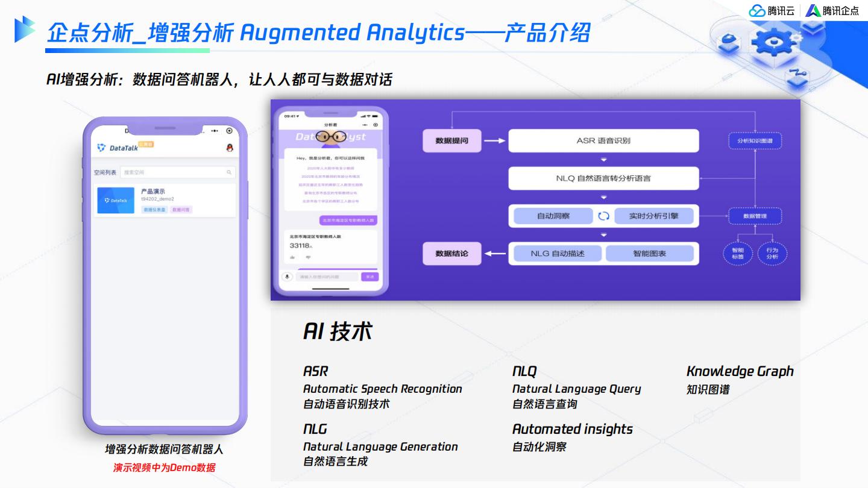Click the NLG heading text
This screenshot has width=868, height=488.
tap(315, 429)
